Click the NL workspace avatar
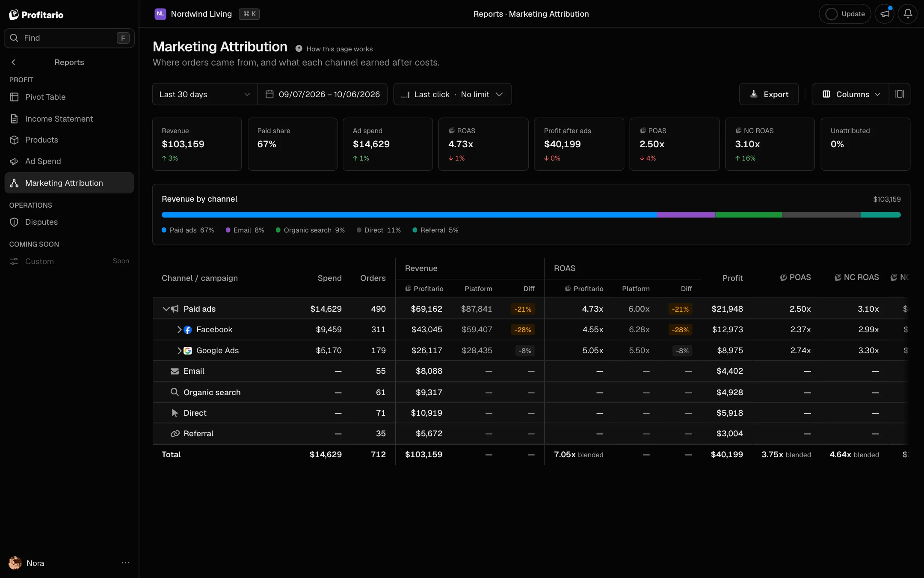 [160, 14]
